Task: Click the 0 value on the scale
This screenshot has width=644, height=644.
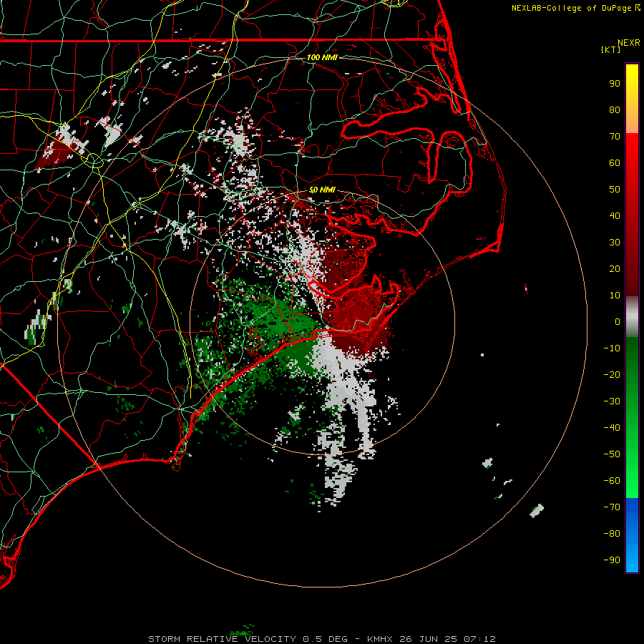Action: click(x=618, y=322)
